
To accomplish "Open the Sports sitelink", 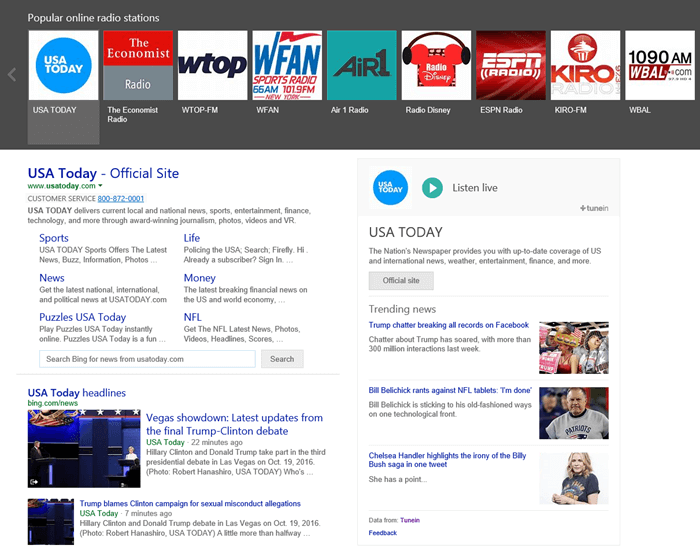I will click(x=54, y=238).
